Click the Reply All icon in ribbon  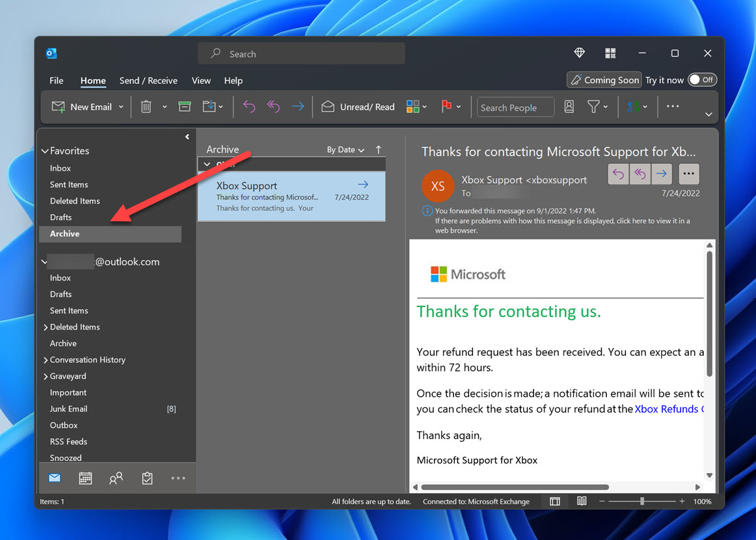(273, 107)
